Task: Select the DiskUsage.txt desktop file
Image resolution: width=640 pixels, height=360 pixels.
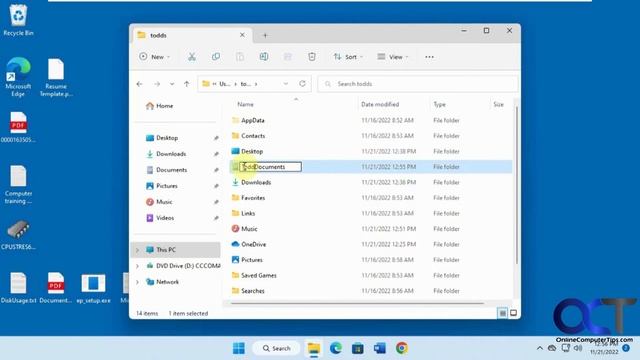Action: (x=18, y=288)
